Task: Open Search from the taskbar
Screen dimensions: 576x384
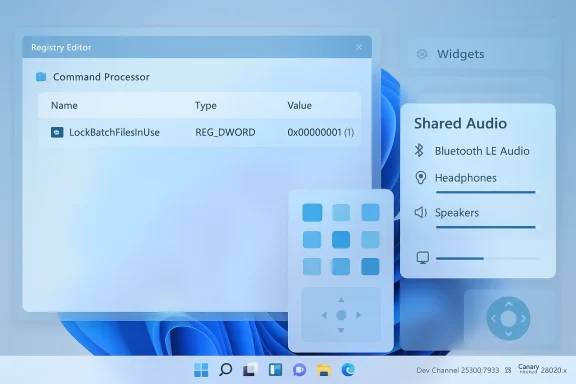Action: 225,370
